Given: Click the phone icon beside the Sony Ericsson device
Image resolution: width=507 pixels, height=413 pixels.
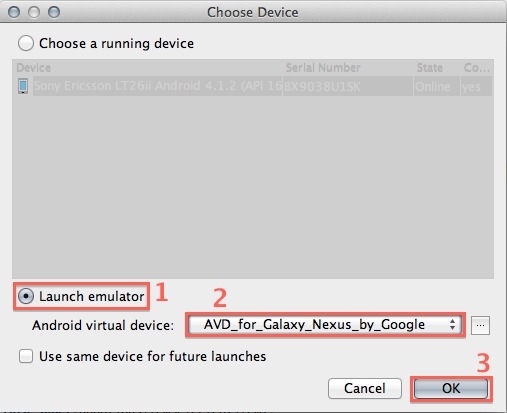Looking at the screenshot, I should (23, 86).
